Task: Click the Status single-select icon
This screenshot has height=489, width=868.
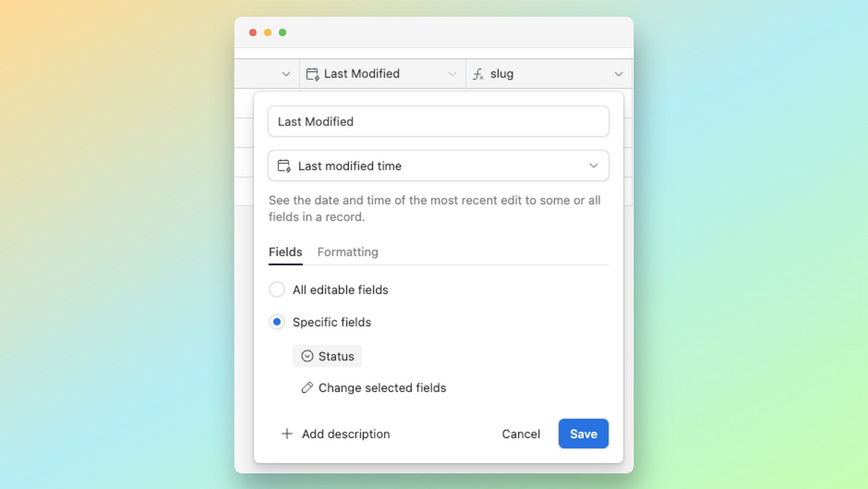Action: [308, 356]
